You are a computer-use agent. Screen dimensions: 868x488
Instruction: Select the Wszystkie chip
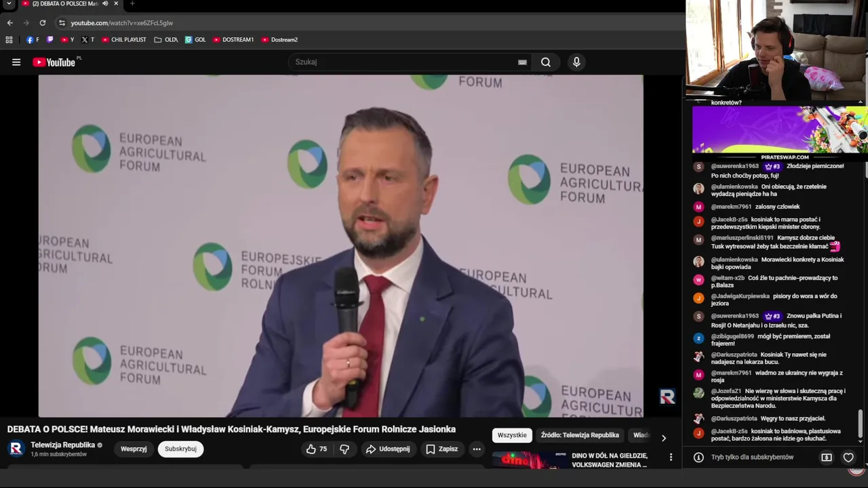tap(512, 435)
